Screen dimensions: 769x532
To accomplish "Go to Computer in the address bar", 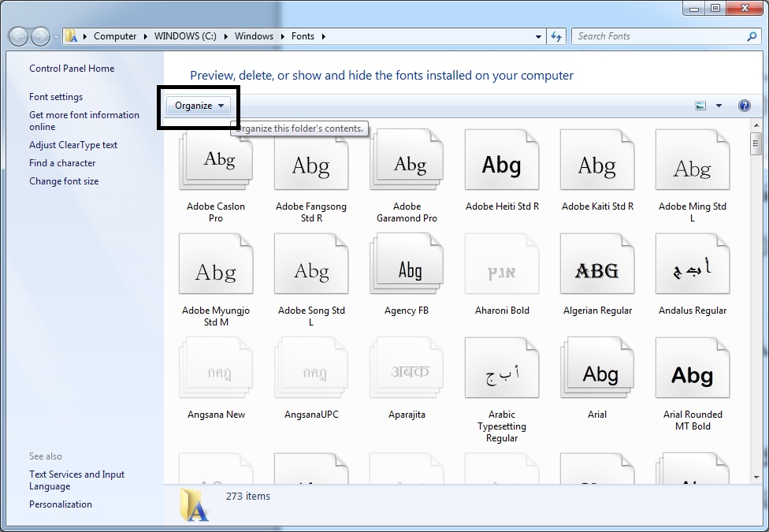I will pos(115,36).
